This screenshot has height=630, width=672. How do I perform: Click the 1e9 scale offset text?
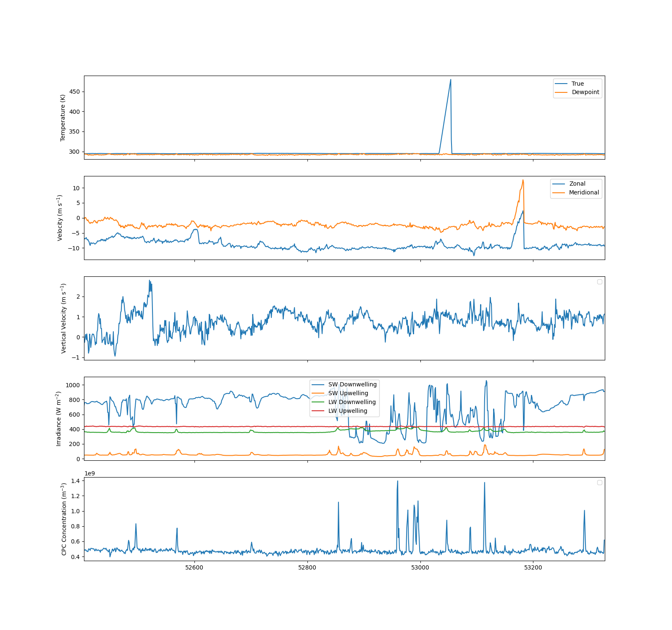[x=90, y=473]
